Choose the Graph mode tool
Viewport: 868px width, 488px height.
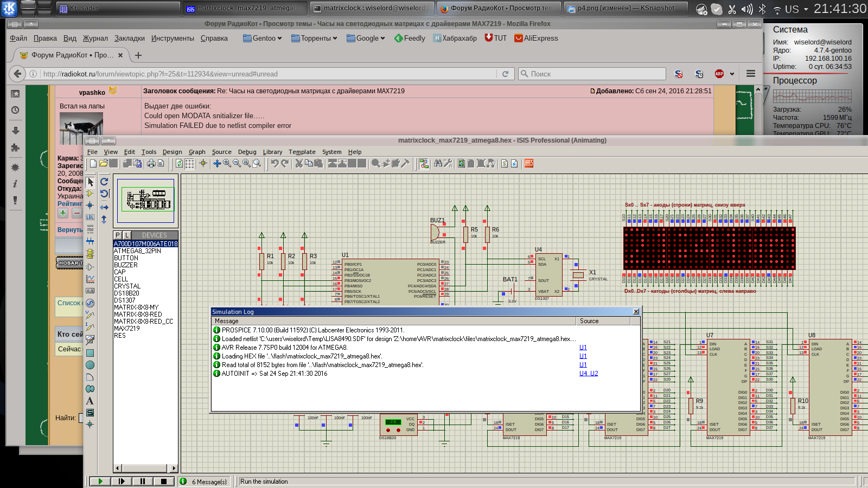[90, 279]
